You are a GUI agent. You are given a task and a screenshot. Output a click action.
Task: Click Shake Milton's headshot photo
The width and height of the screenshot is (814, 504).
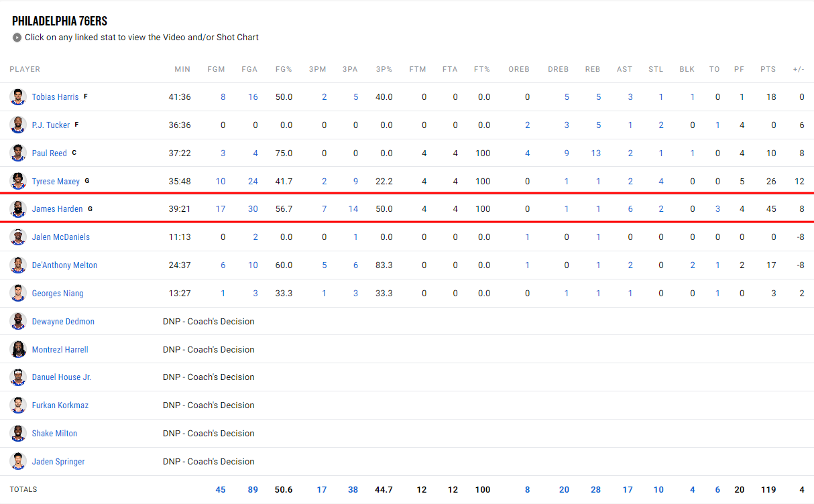tap(17, 434)
